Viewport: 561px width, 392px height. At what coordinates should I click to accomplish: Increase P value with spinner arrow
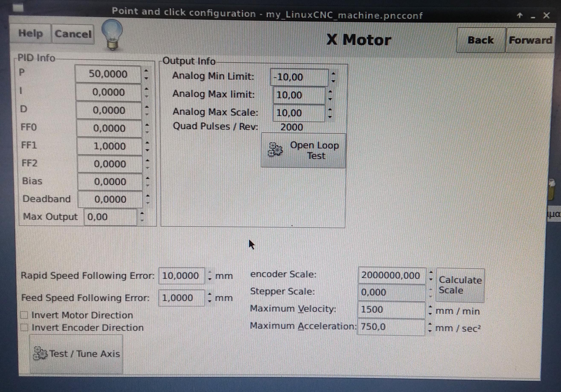pos(146,71)
